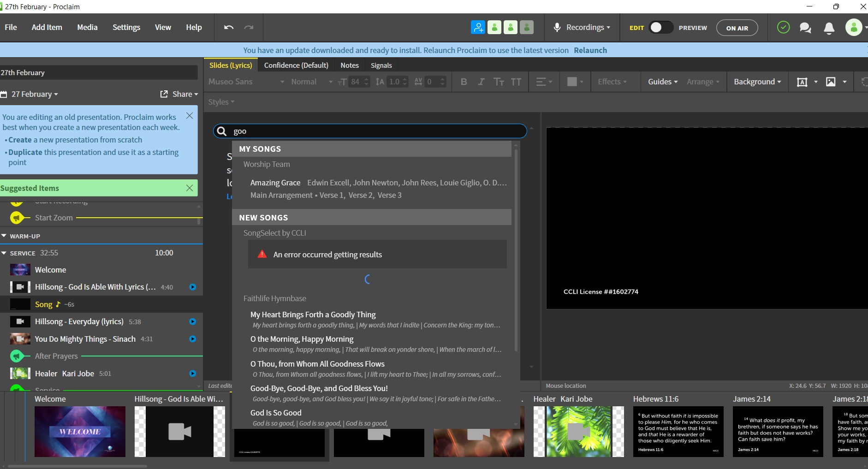Open the chat bubbles icon

805,28
